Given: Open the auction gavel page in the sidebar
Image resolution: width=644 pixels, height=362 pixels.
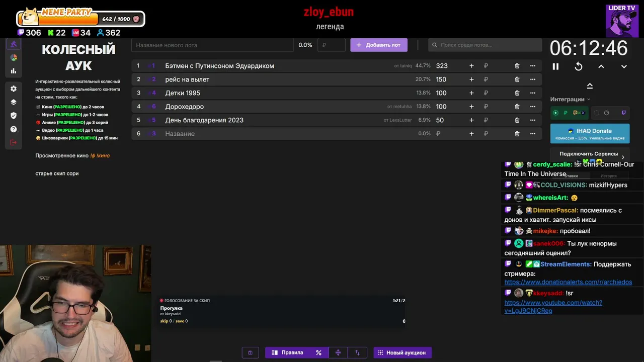Looking at the screenshot, I should (14, 44).
